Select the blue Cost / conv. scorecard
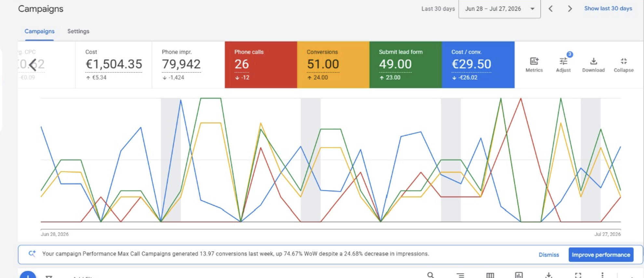 coord(478,65)
